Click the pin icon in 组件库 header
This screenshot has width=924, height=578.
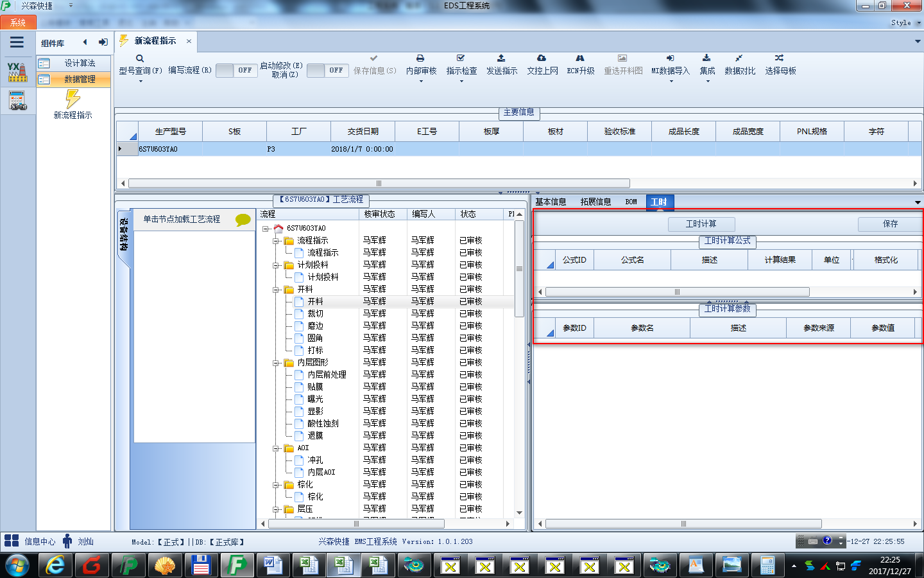(x=103, y=42)
